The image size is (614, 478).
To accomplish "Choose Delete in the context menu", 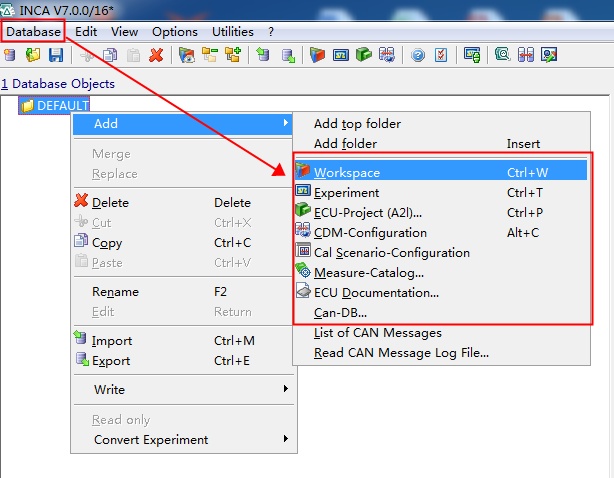I will click(x=183, y=202).
